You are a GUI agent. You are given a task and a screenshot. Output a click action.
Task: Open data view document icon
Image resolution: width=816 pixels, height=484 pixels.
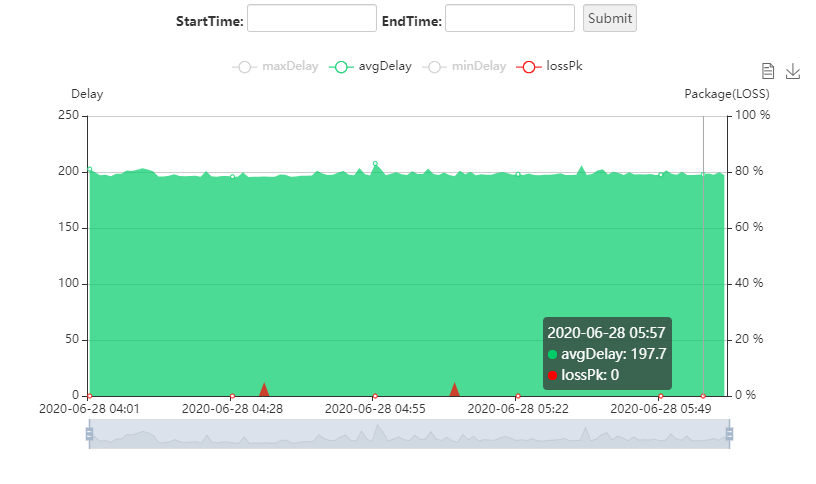[x=768, y=71]
